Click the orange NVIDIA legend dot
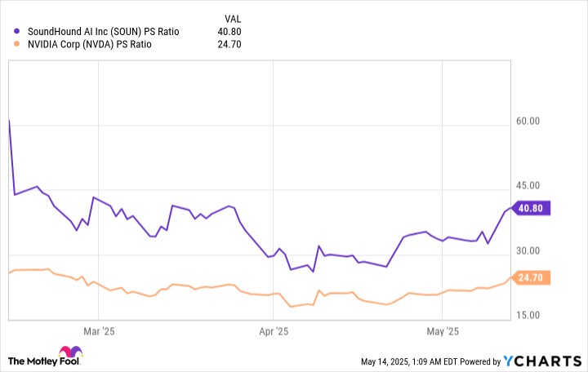 [x=16, y=44]
